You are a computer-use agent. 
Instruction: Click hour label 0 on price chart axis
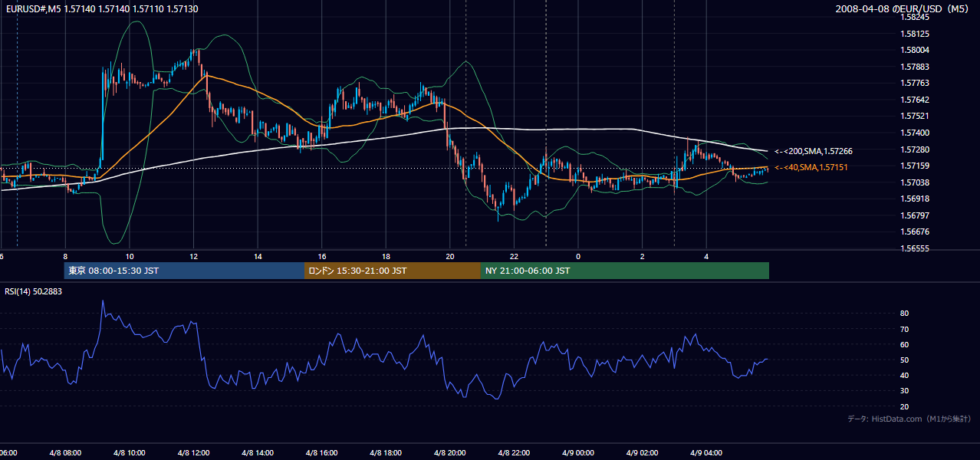click(x=578, y=256)
